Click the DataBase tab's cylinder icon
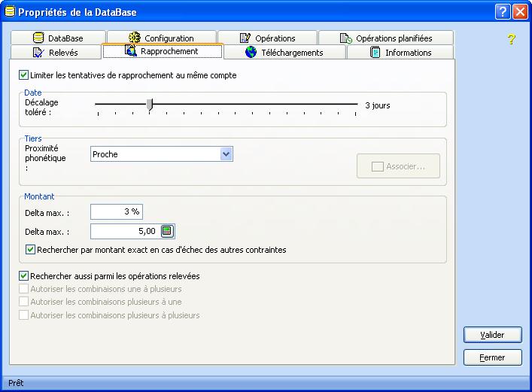This screenshot has width=532, height=392. (x=39, y=38)
